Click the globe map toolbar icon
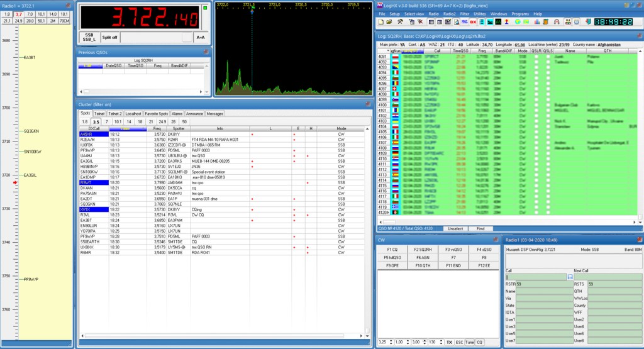The height and width of the screenshot is (349, 644). pyautogui.click(x=516, y=22)
